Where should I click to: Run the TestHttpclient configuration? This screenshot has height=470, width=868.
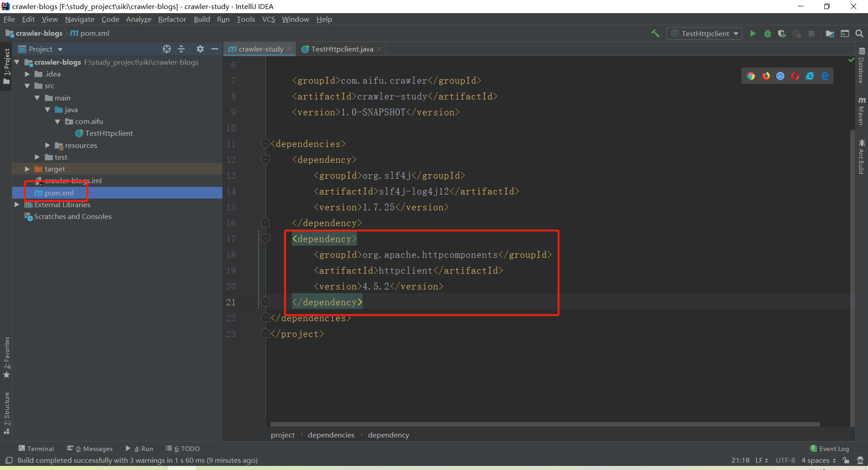coord(753,33)
